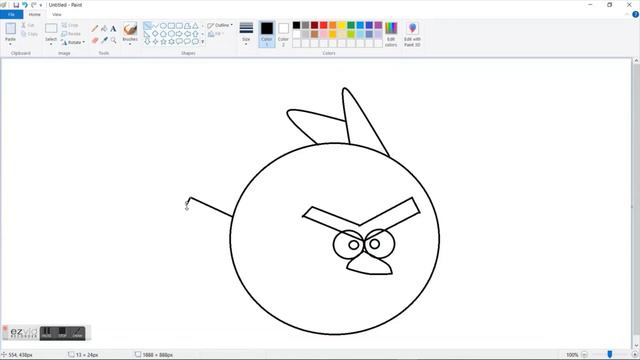Choose the Curve shape
Viewport: 640px width, 360px height.
tap(156, 26)
